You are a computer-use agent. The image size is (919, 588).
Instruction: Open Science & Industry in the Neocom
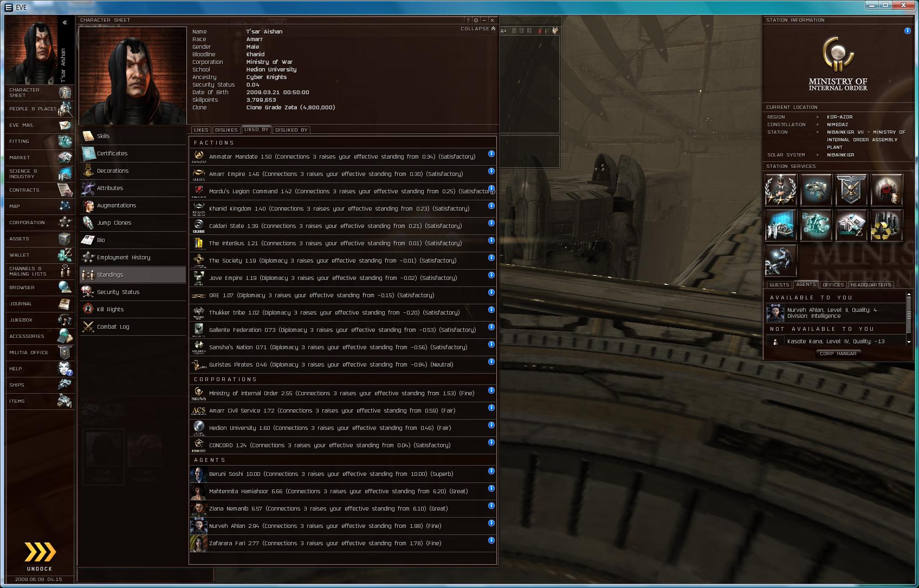click(x=40, y=174)
